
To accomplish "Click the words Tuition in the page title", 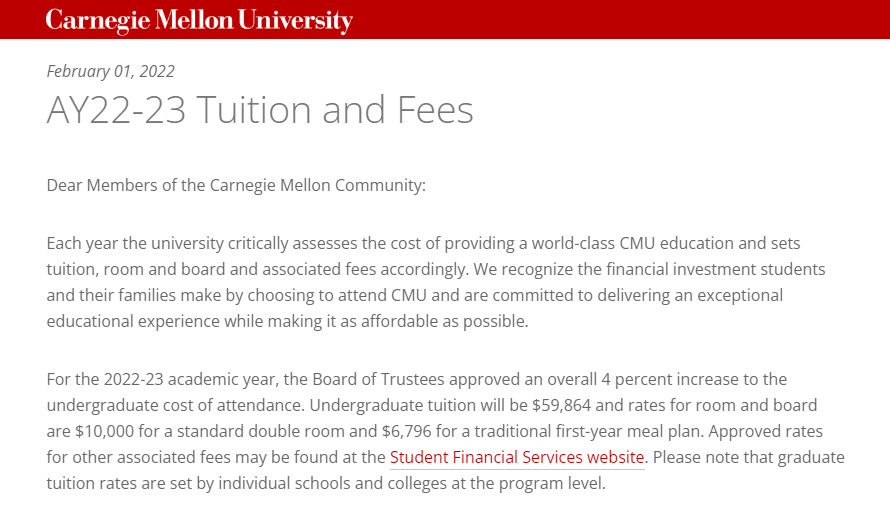I will [x=254, y=110].
